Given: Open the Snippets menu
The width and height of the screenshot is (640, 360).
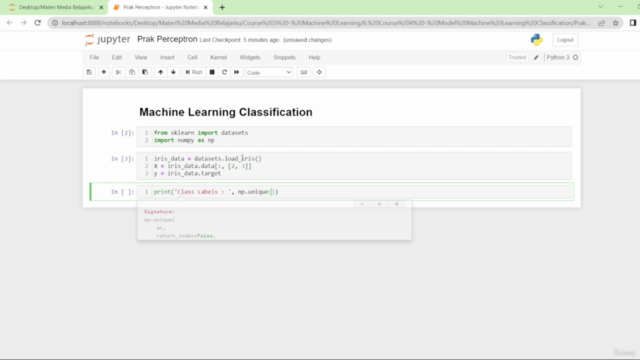Looking at the screenshot, I should pos(284,58).
